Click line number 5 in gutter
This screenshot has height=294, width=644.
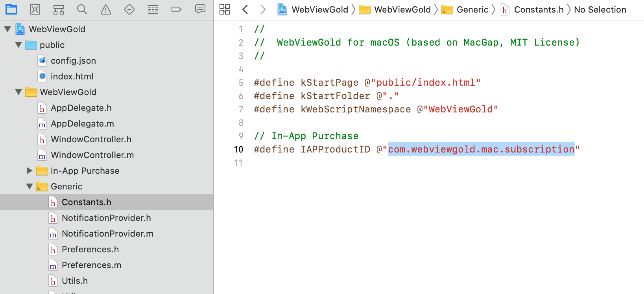point(241,83)
